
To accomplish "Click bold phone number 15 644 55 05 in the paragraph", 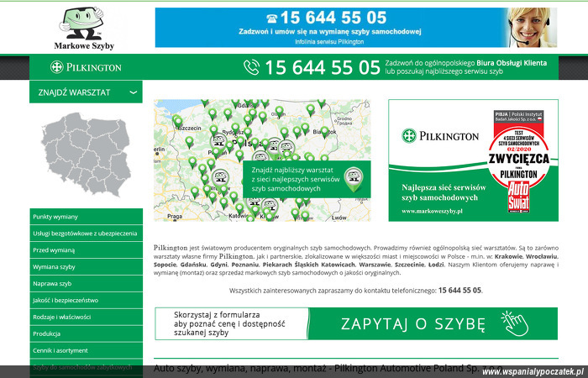I will click(459, 291).
